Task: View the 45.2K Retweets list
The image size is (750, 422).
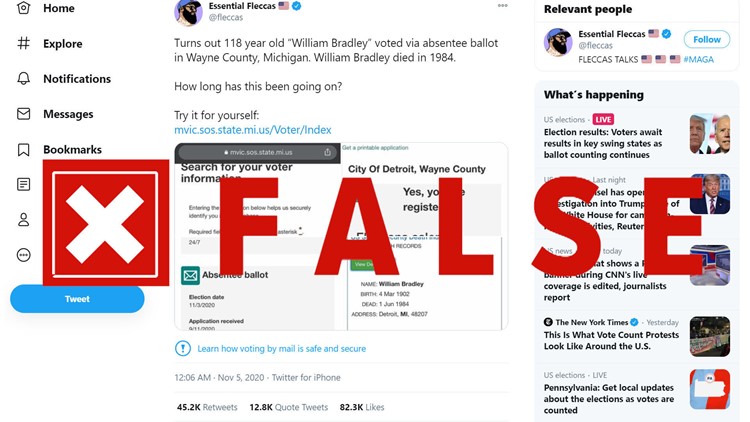Action: click(x=207, y=407)
